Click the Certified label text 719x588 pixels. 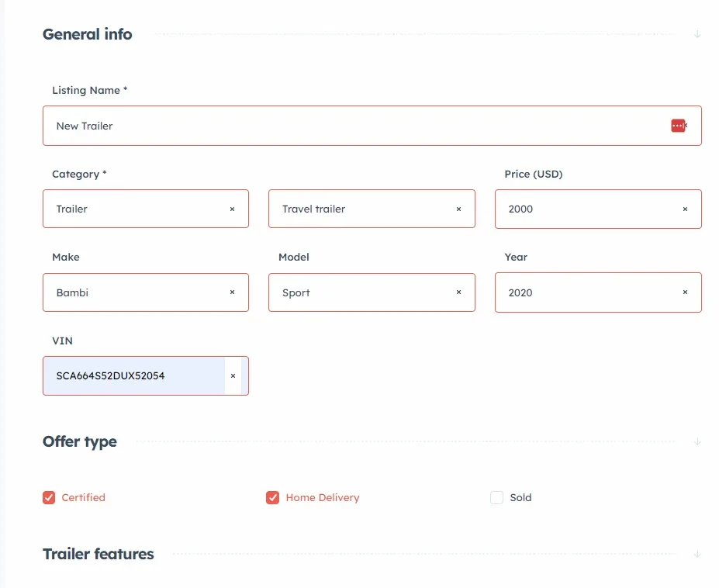tap(84, 498)
